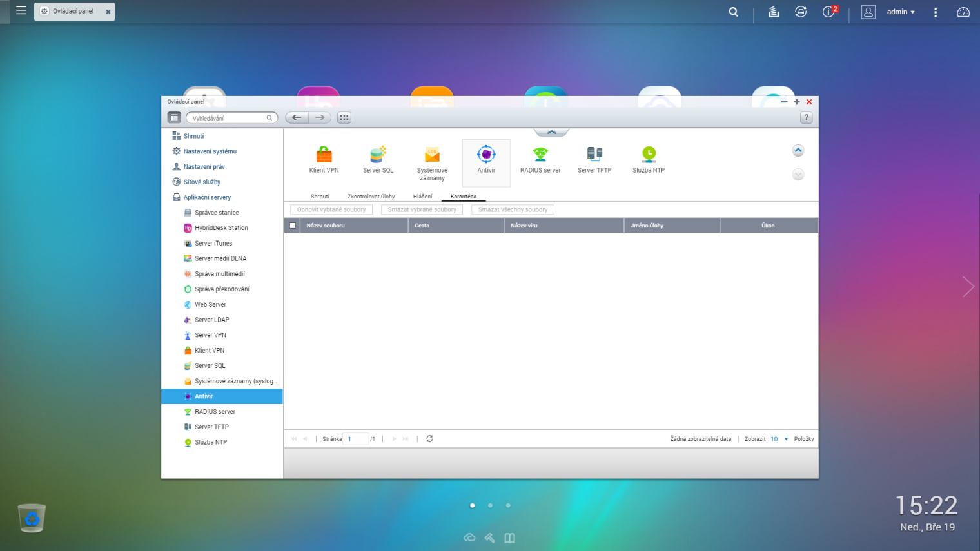The image size is (980, 551).
Task: Open the notifications info icon with badge
Action: tap(829, 12)
